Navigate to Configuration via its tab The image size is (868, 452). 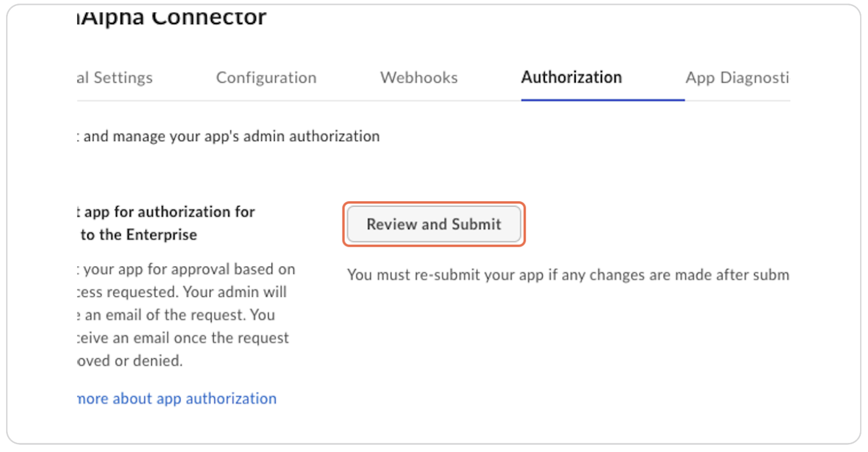point(265,78)
